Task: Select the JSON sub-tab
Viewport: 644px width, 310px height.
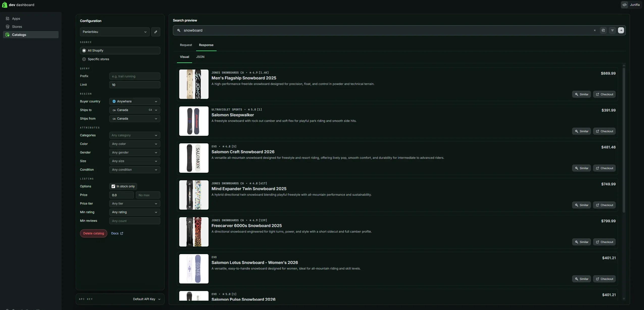Action: tap(200, 57)
